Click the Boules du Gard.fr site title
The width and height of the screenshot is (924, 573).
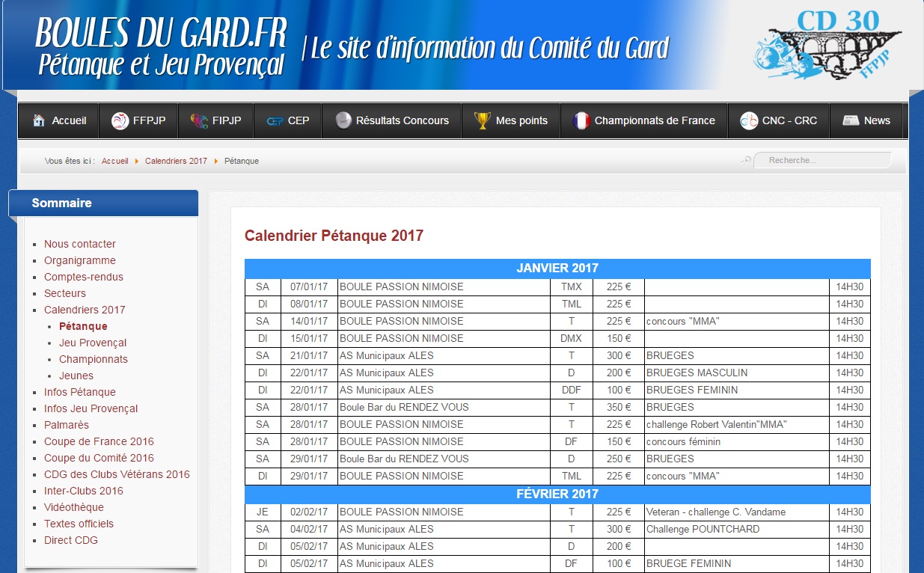click(162, 46)
